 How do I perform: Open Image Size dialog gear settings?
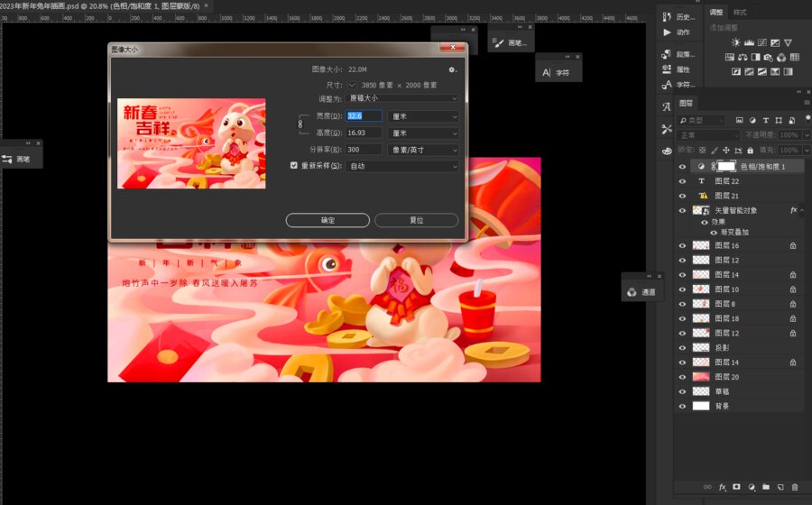(x=452, y=69)
